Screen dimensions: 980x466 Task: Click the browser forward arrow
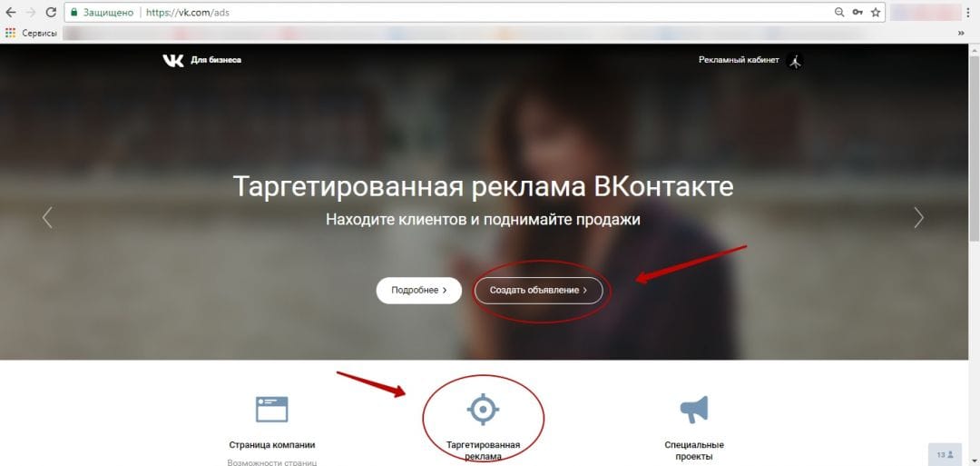coord(31,13)
